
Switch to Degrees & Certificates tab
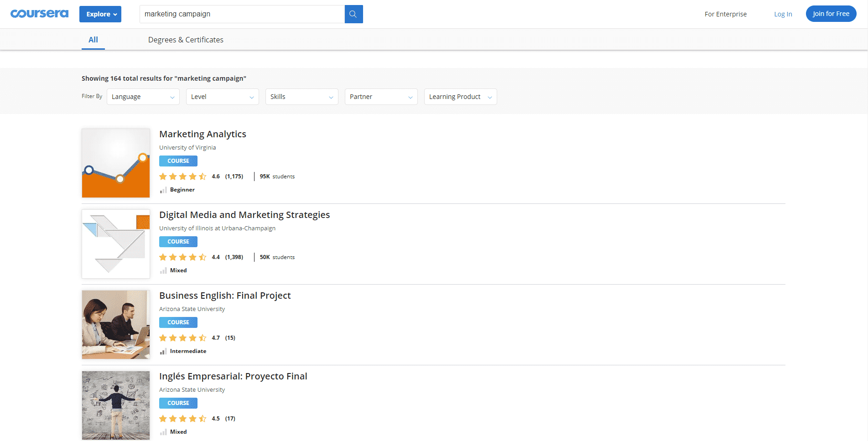click(186, 40)
